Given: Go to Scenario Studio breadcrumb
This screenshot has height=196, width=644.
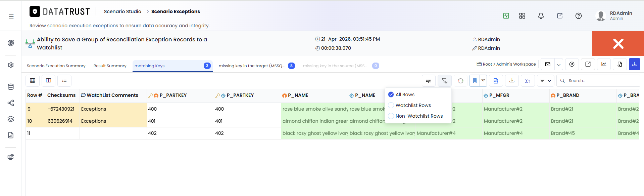Looking at the screenshot, I should [122, 11].
